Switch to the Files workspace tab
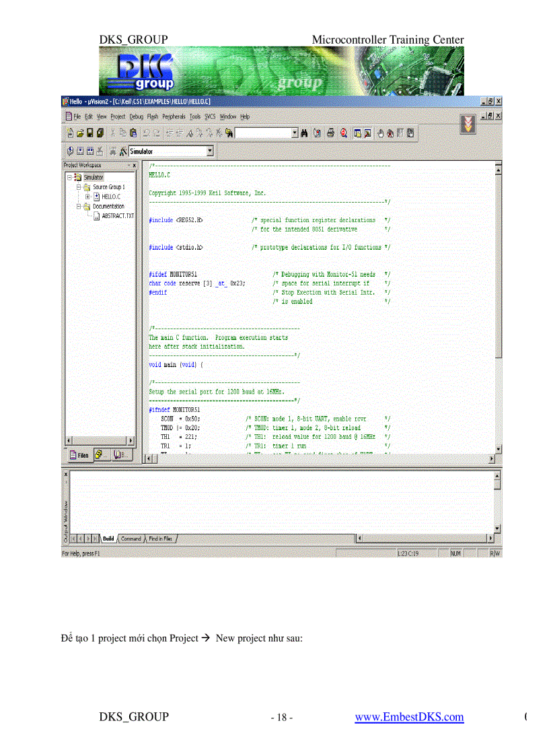The width and height of the screenshot is (549, 756). (x=79, y=455)
